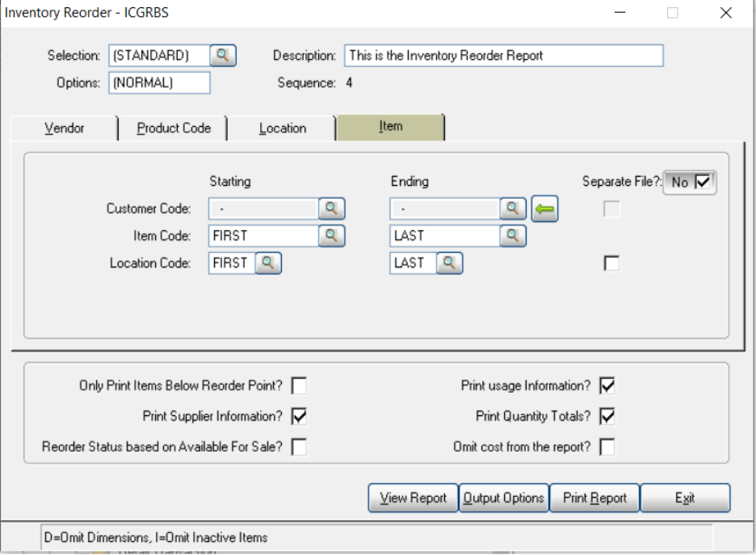Open lookup for Starting Item Code
The image size is (756, 555).
(332, 236)
